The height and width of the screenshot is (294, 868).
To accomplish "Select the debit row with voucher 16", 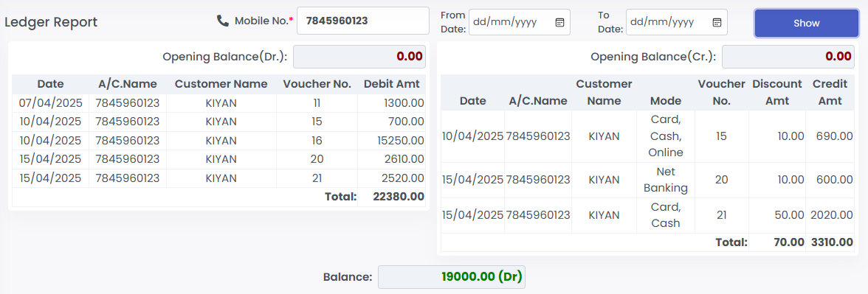I will tap(218, 141).
